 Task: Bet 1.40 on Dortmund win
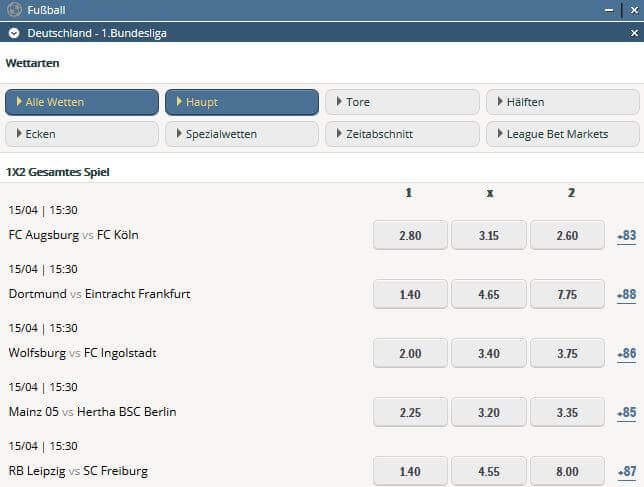pyautogui.click(x=410, y=294)
